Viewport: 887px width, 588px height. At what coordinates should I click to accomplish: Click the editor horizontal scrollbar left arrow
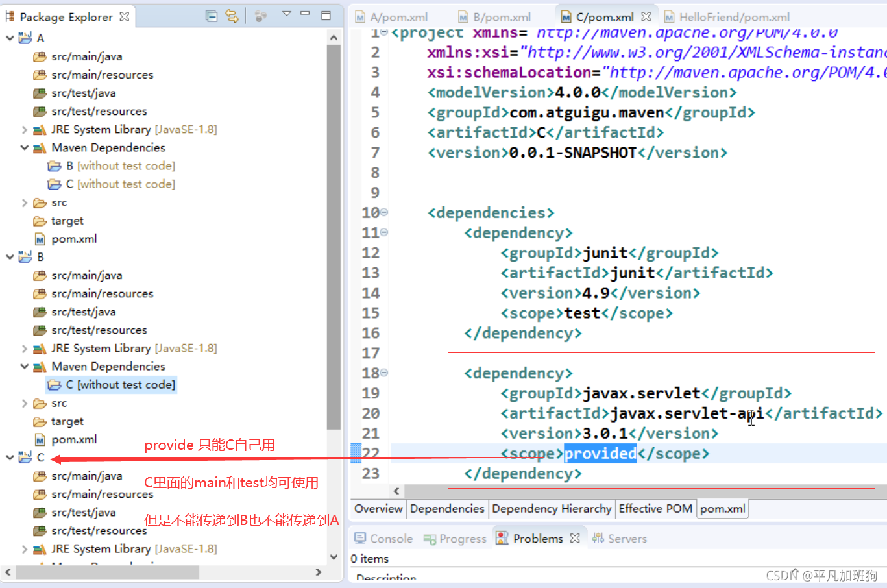coord(396,491)
